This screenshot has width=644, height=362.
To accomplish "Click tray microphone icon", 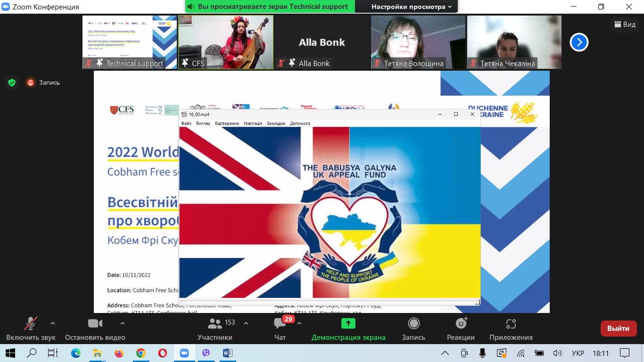I will (x=482, y=353).
